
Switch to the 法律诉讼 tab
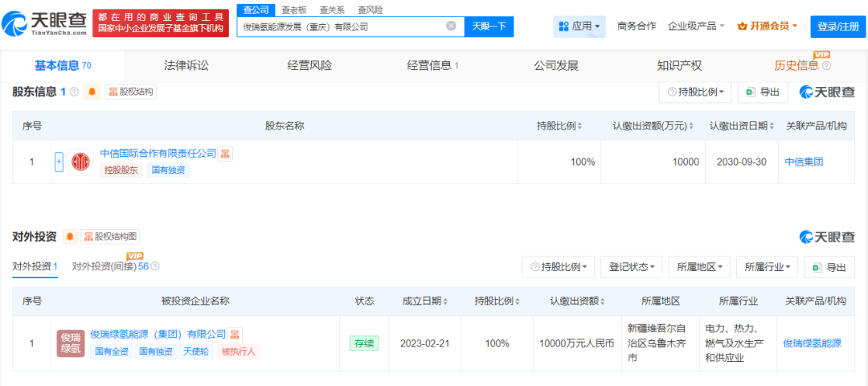186,65
